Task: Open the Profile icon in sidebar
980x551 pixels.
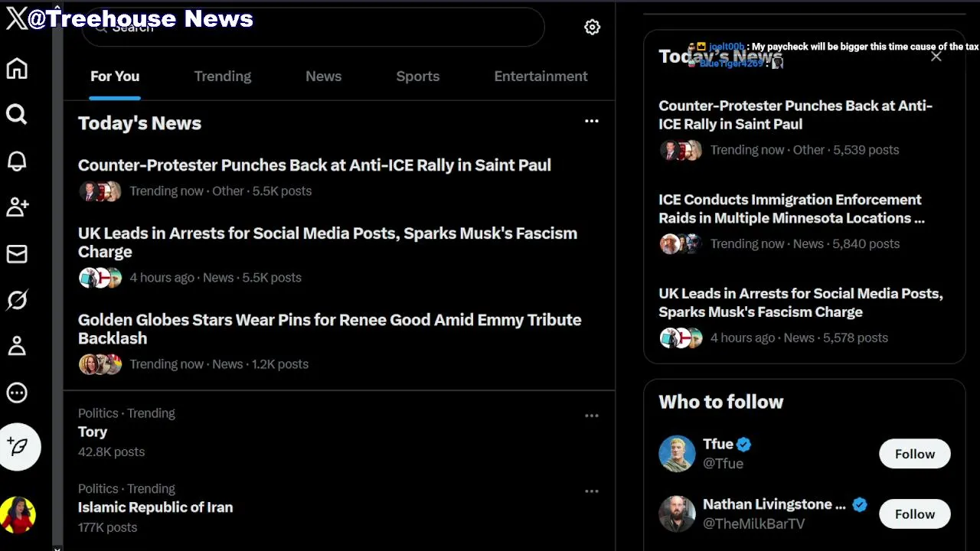Action: point(17,347)
